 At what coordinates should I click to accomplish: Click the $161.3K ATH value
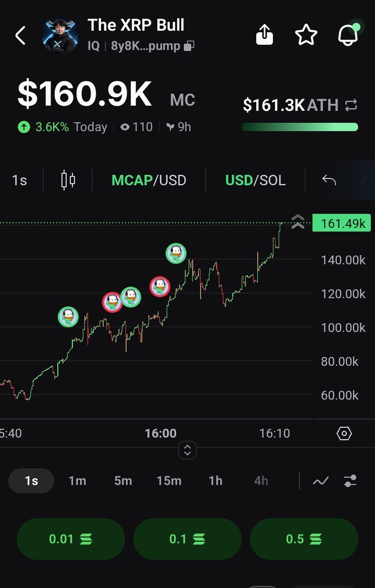click(x=273, y=105)
